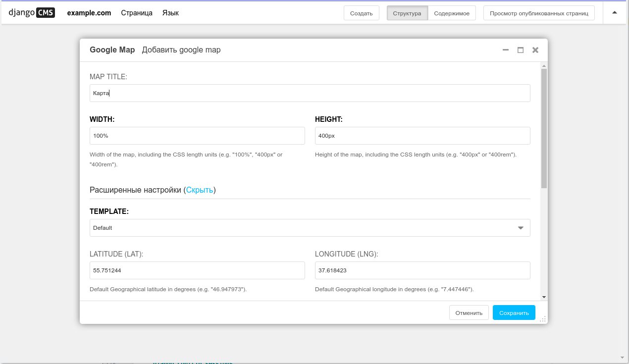
Task: Click the Latitude input field
Action: pyautogui.click(x=197, y=270)
